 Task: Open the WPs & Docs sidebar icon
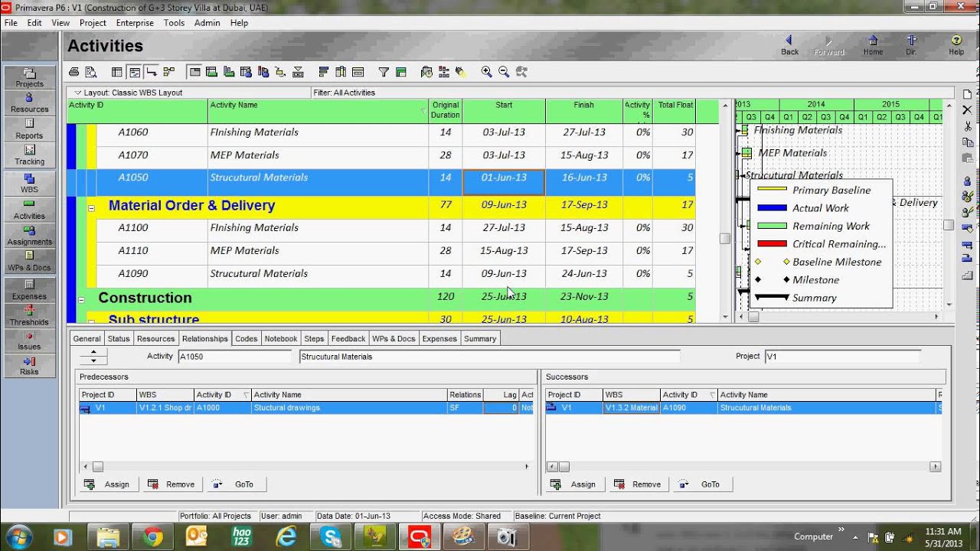pos(29,261)
